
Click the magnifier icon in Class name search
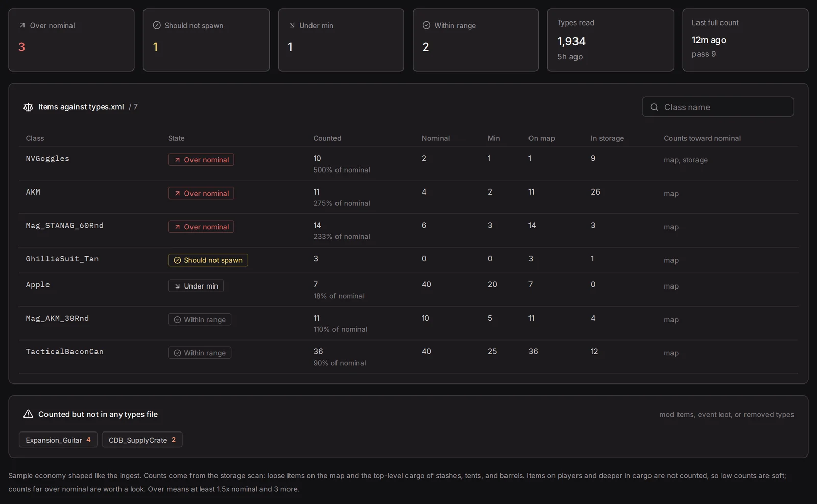(x=654, y=107)
